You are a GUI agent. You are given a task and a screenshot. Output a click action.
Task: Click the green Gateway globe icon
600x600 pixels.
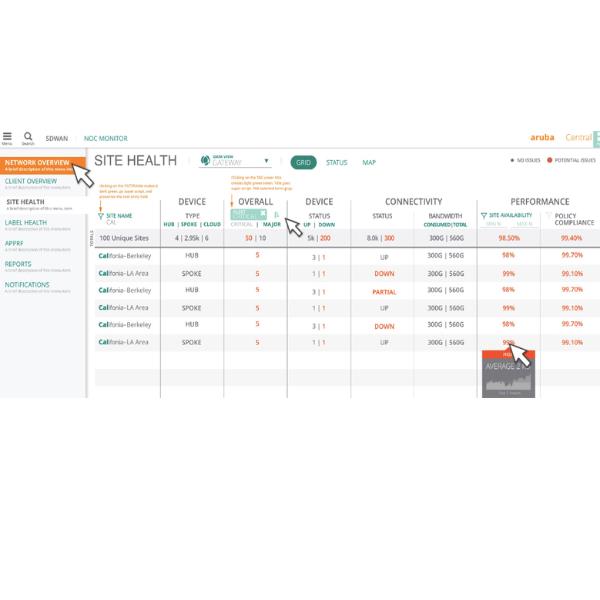[x=204, y=160]
